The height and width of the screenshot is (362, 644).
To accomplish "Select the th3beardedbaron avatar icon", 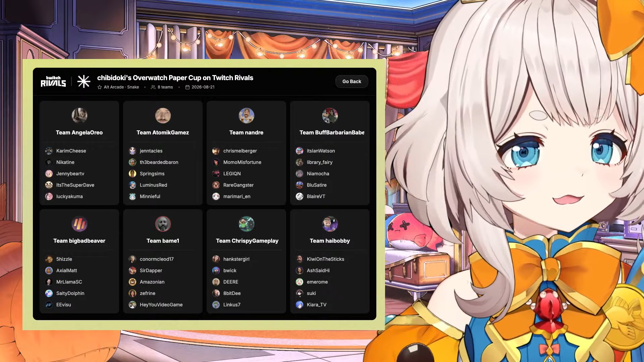I will [132, 162].
